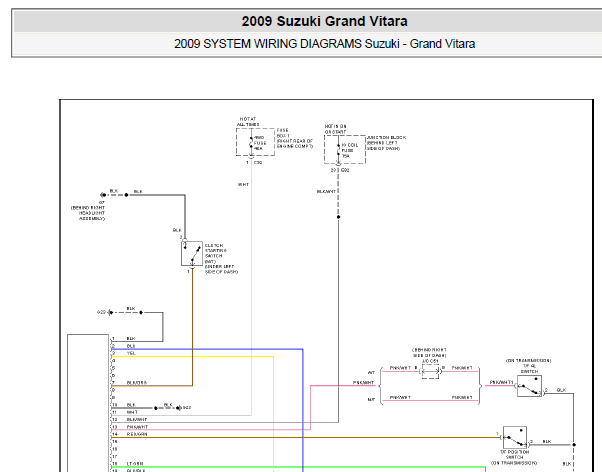Screen dimensions: 602x472
Task: Select the "J/C C51" label text
Action: [x=430, y=361]
